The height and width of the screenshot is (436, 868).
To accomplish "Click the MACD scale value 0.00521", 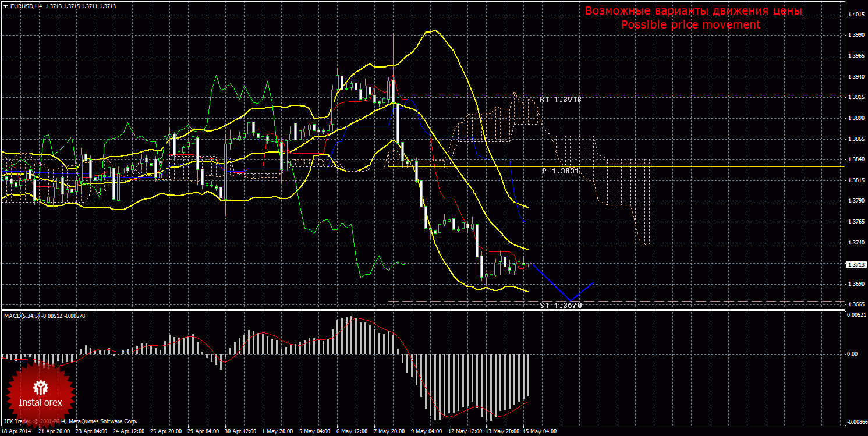I will click(855, 315).
